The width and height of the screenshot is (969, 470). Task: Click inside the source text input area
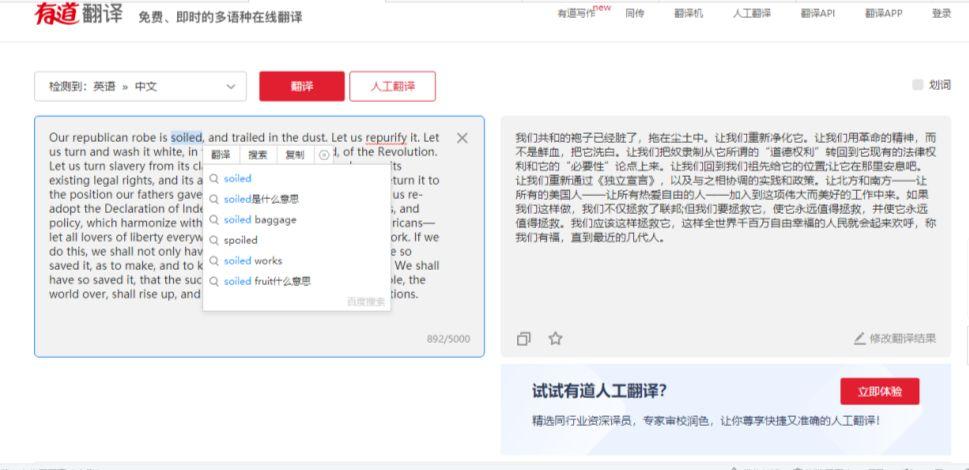click(x=259, y=236)
